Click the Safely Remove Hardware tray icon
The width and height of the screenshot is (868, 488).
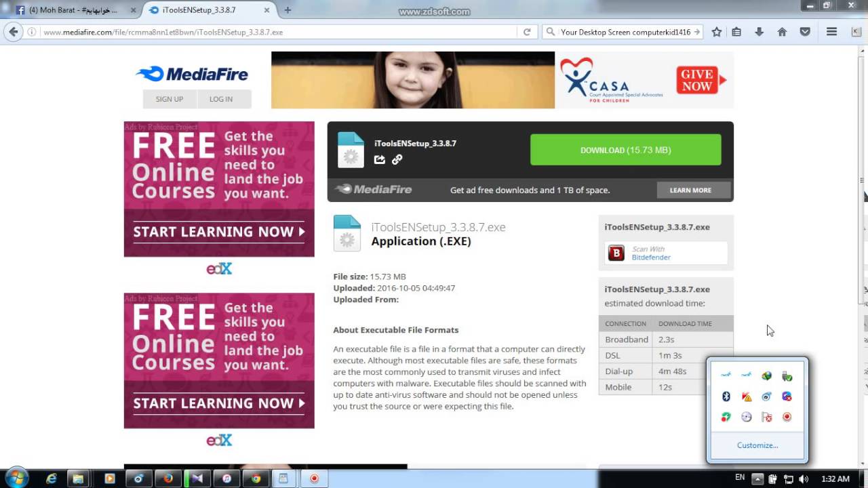point(787,375)
